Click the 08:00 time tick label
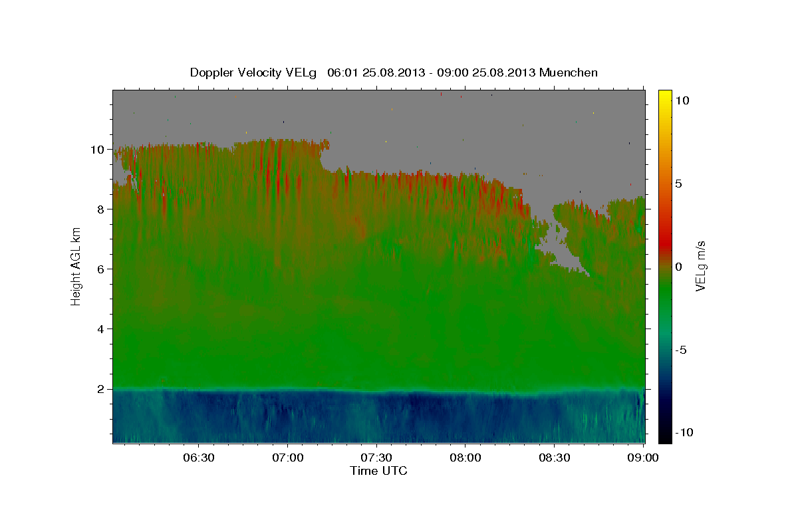Screen dimensions: 798x532 coord(465,458)
